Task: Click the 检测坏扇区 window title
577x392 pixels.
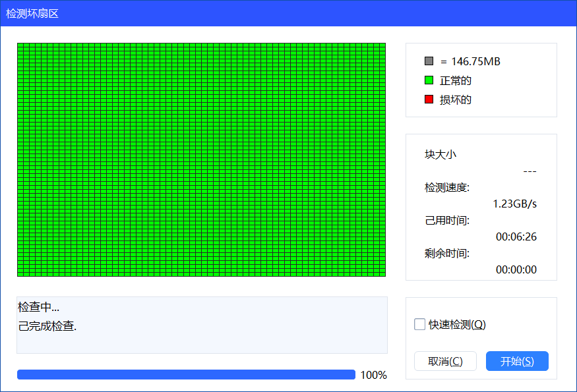Action: [32, 14]
